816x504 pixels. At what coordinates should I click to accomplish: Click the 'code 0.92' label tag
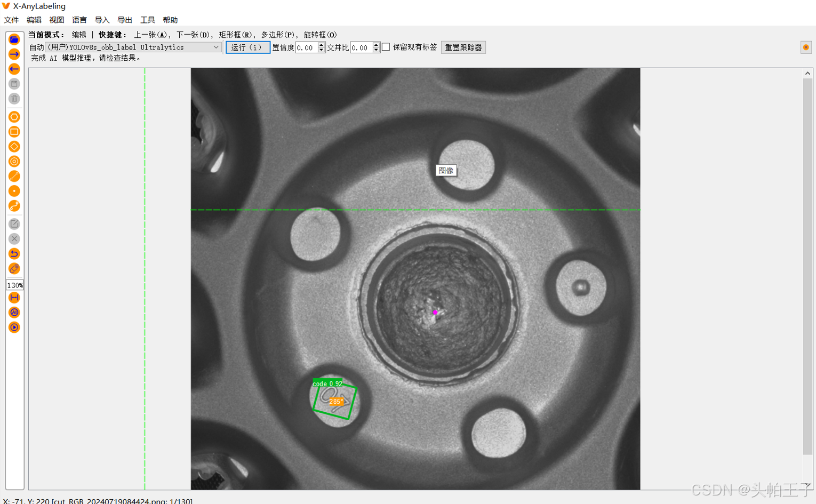coord(327,383)
